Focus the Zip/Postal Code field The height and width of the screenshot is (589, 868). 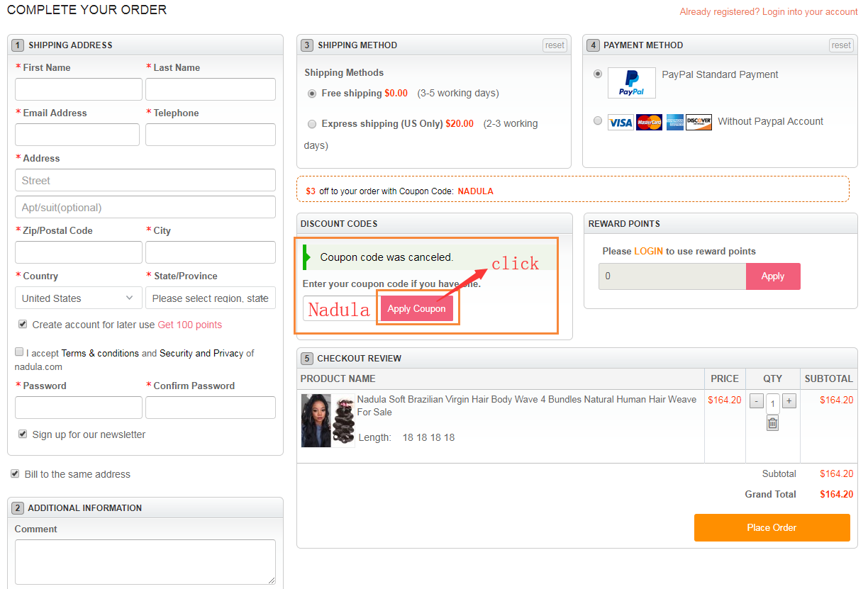tap(78, 252)
